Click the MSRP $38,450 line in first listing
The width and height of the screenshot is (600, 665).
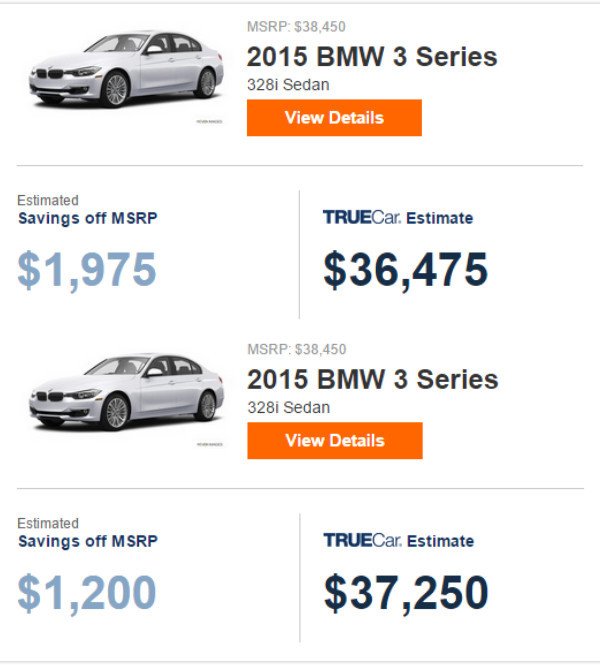click(296, 26)
